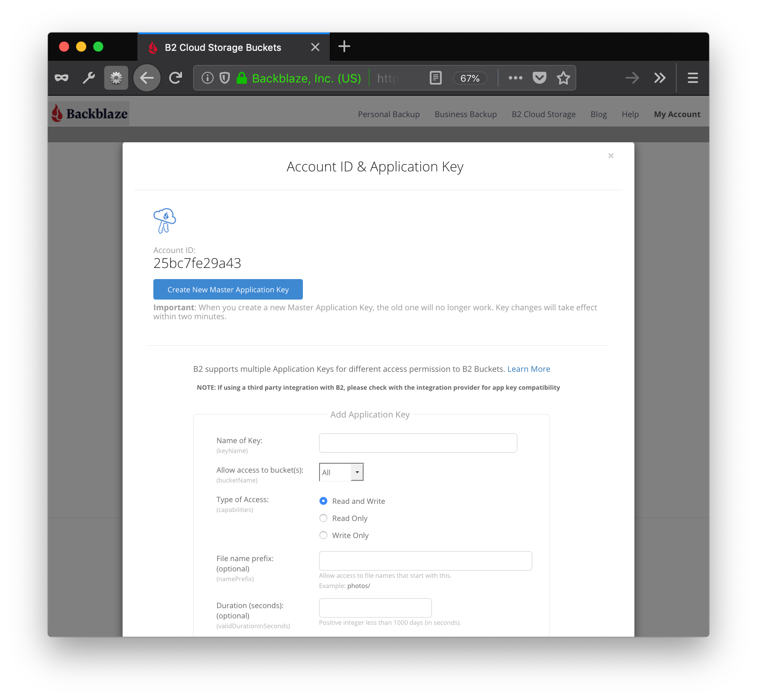757x700 pixels.
Task: Click the private browsing mask icon
Action: 62,78
